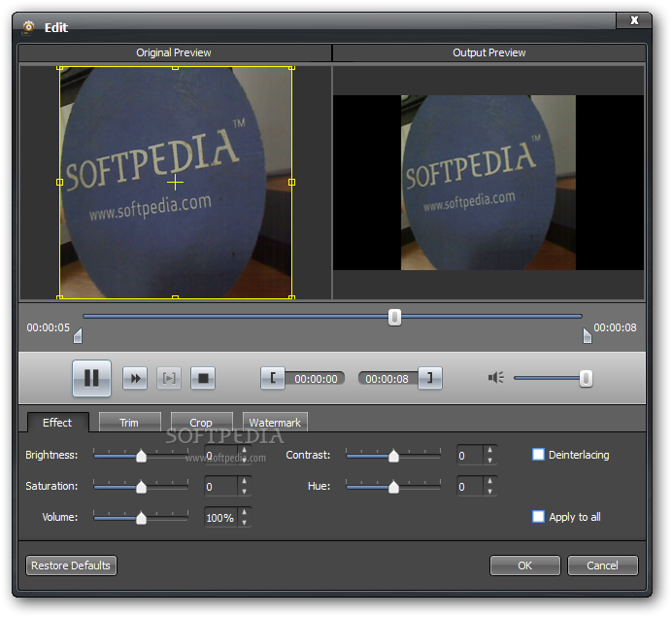Increase Volume percentage with up arrow
672x617 pixels.
pos(245,512)
